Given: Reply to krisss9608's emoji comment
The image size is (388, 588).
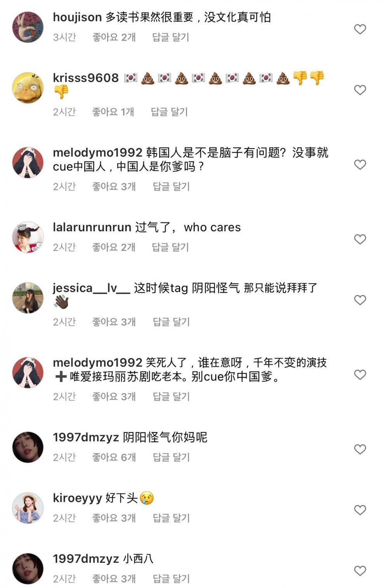Looking at the screenshot, I should 169,112.
